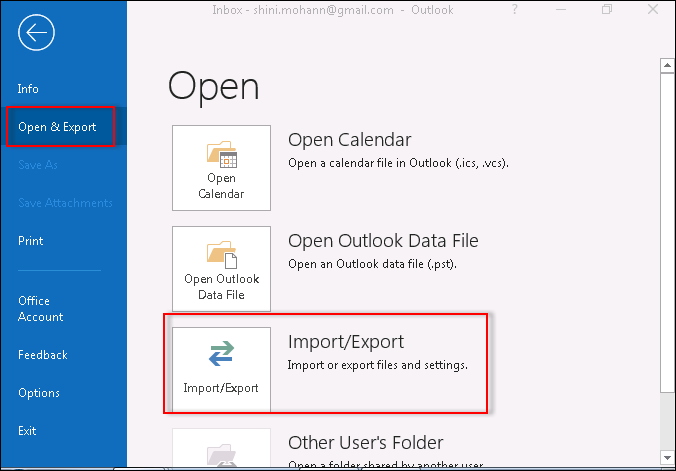Screen dimensions: 676x471
Task: Click the Open Calendar tile button
Action: coord(221,168)
